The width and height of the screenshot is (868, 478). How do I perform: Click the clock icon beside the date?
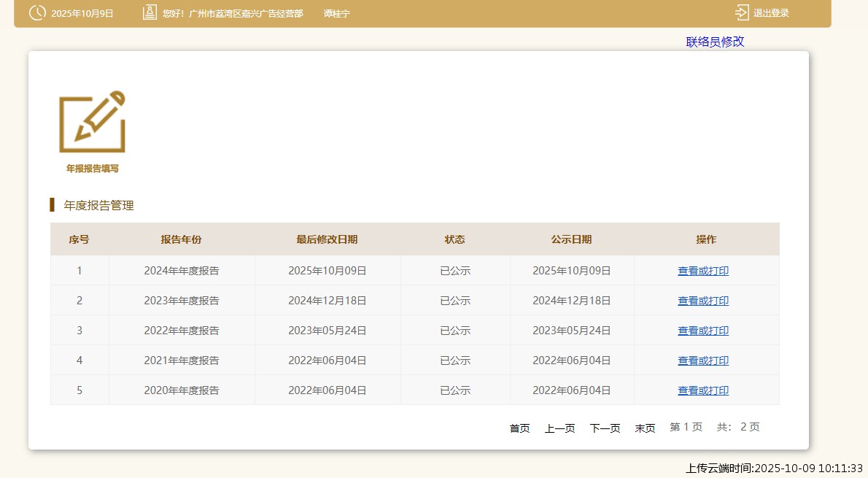(x=37, y=13)
